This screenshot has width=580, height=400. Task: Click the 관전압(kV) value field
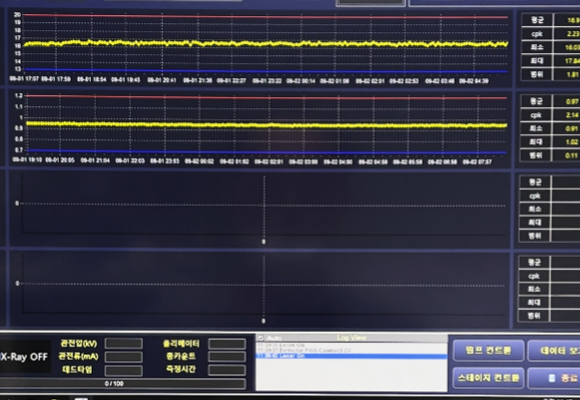point(124,343)
